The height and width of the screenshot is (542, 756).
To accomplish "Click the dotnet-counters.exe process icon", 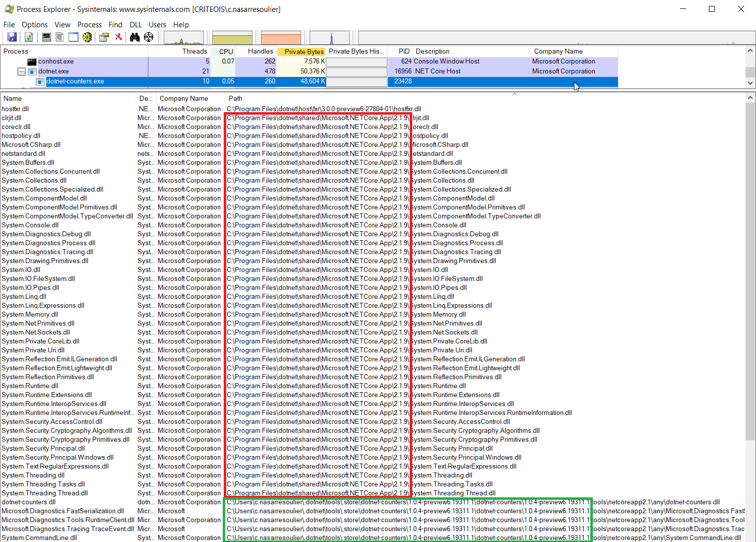I will tap(40, 81).
